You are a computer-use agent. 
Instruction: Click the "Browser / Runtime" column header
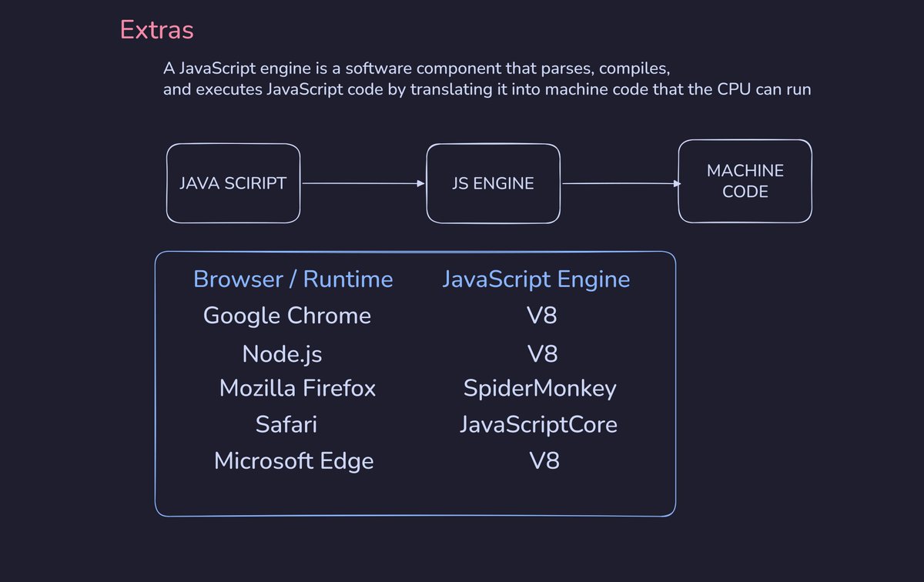pos(293,279)
